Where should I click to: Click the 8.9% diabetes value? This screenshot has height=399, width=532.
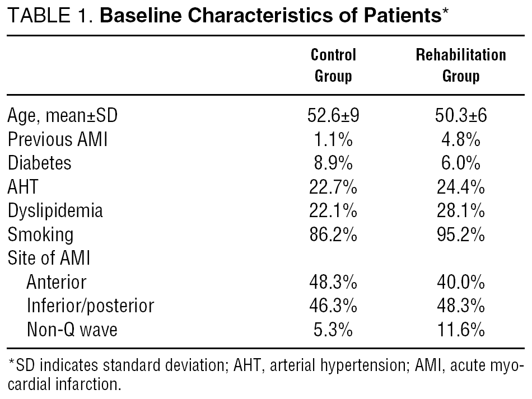[333, 163]
